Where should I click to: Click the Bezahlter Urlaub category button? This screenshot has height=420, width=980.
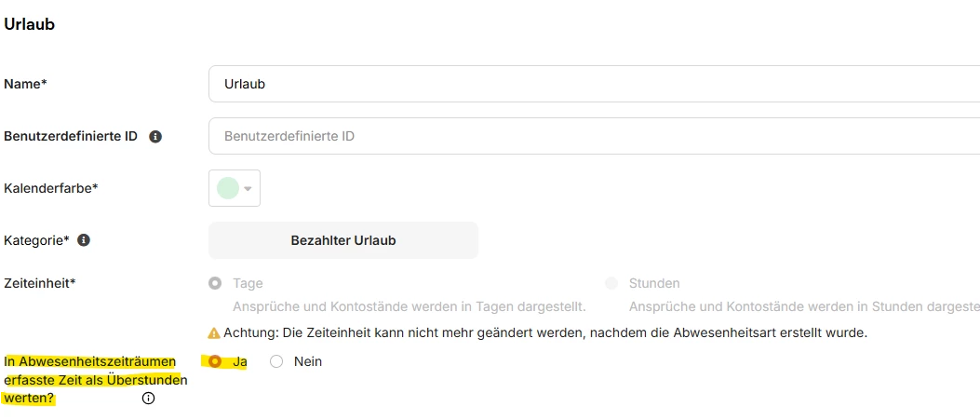[x=343, y=240]
